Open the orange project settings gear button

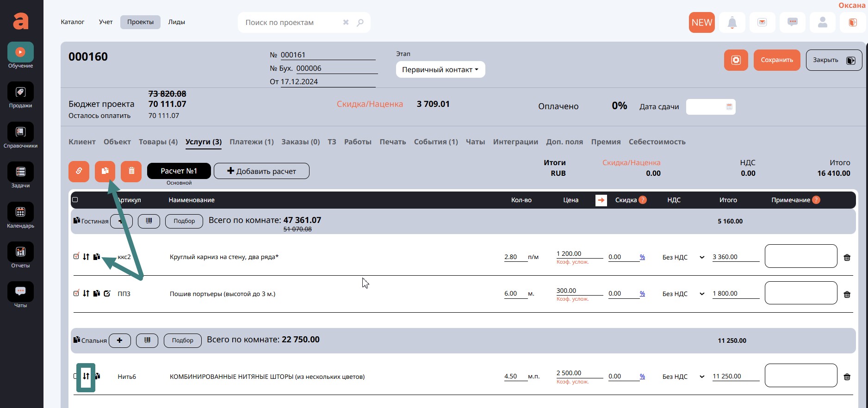[736, 60]
